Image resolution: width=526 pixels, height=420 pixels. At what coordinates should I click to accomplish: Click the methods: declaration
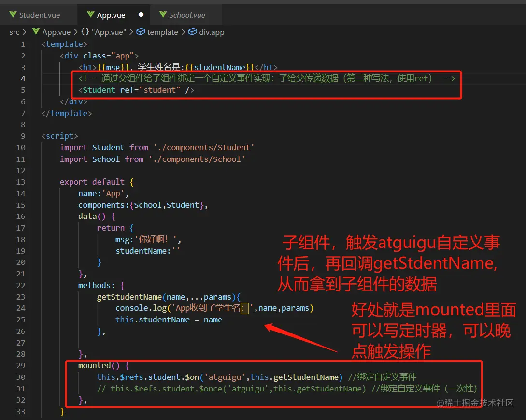click(x=101, y=285)
